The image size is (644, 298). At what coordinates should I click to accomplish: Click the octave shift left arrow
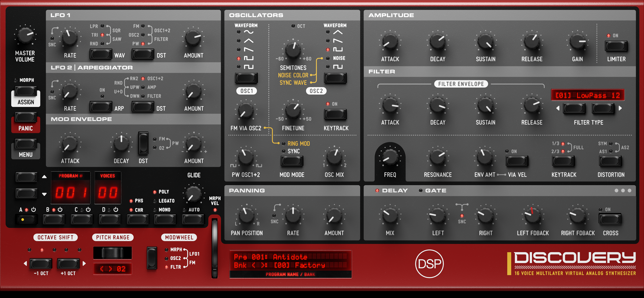(25, 263)
